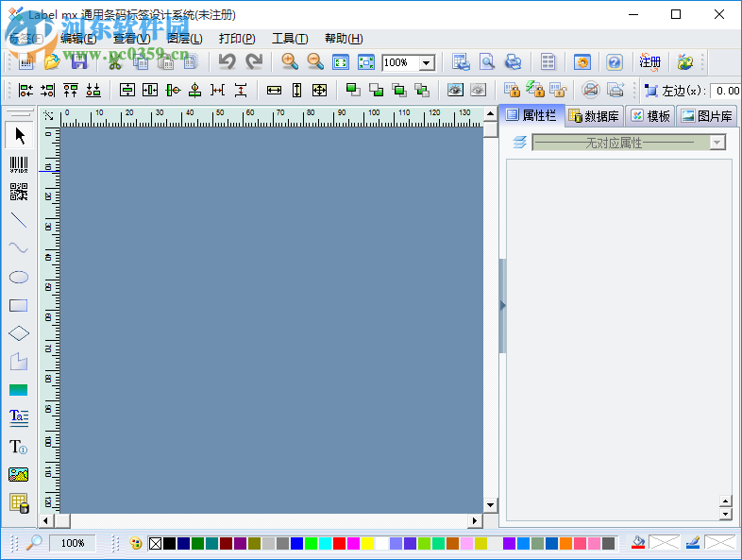Expand the 无对应属性 dropdown
Screen dimensions: 742x560
[717, 143]
